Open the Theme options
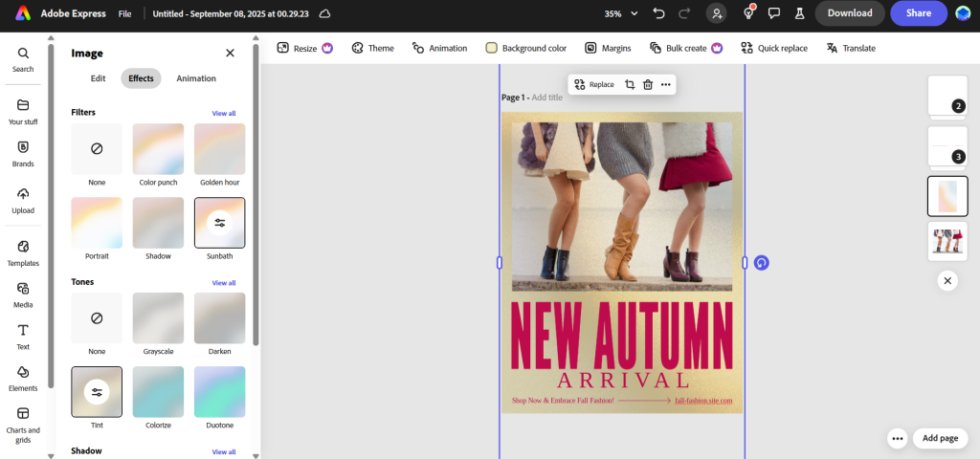This screenshot has height=459, width=980. (x=372, y=48)
